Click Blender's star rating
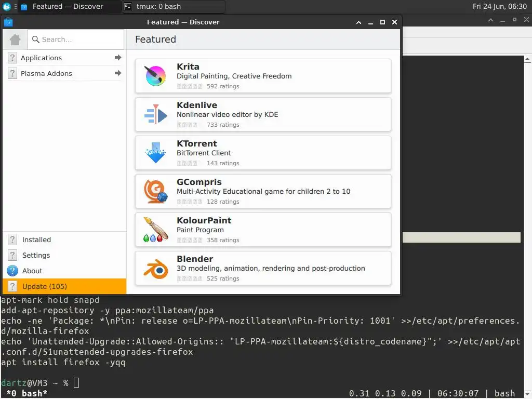532x399 pixels. (189, 278)
